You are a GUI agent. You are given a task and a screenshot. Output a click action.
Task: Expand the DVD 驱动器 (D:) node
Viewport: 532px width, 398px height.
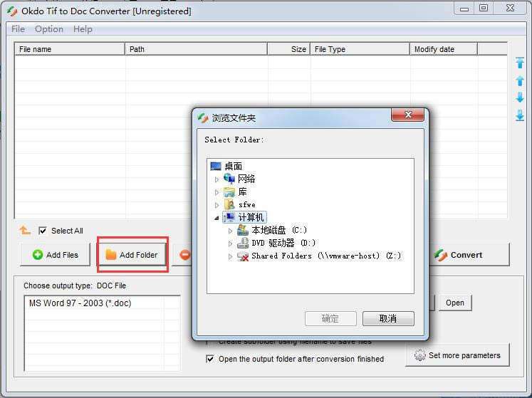pos(230,243)
